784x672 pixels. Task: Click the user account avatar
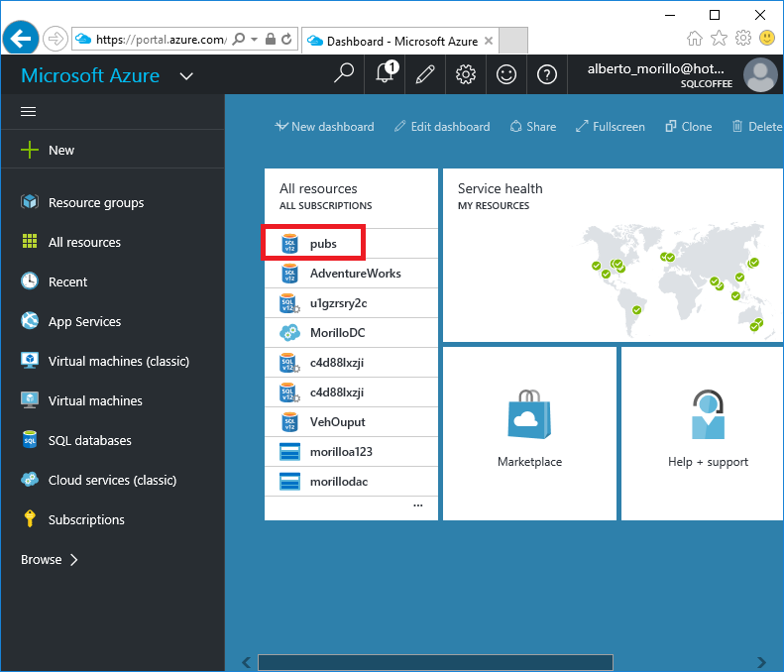tap(760, 74)
